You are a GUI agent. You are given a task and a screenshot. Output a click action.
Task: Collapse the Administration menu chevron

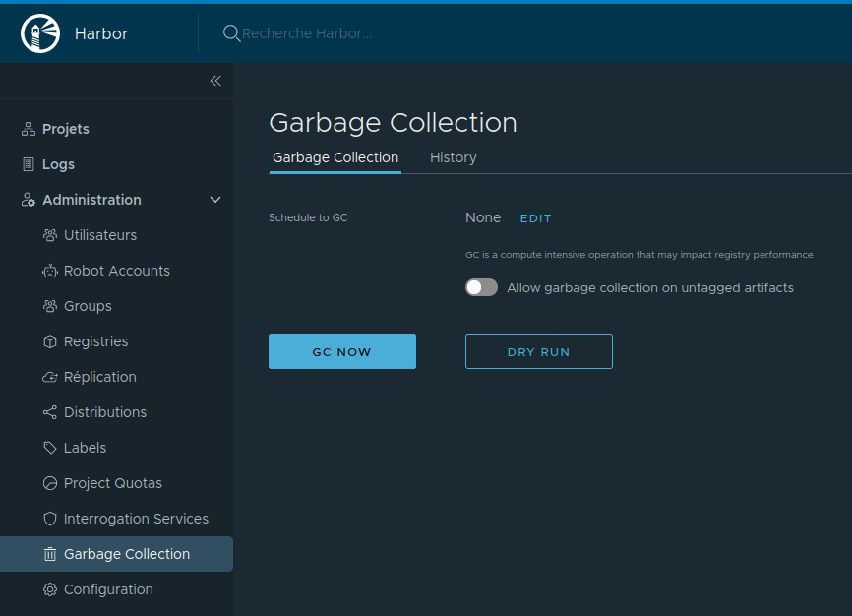215,200
